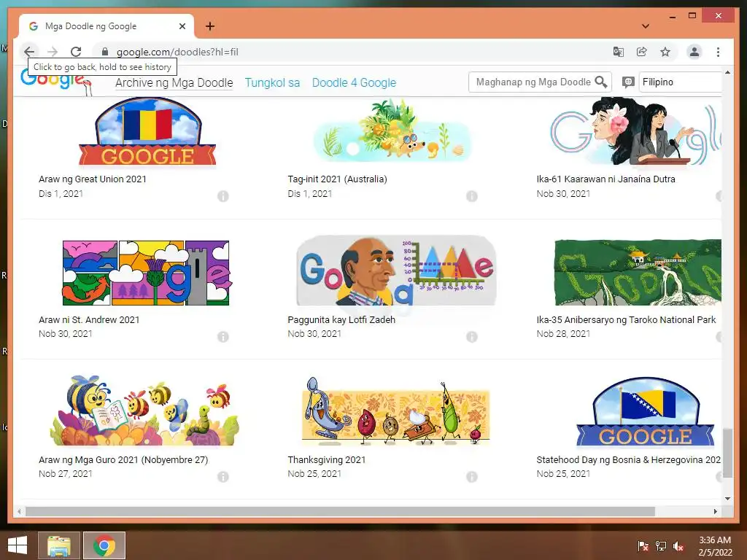Open Paggunita kay Lotfi Zadeh title

tap(341, 319)
